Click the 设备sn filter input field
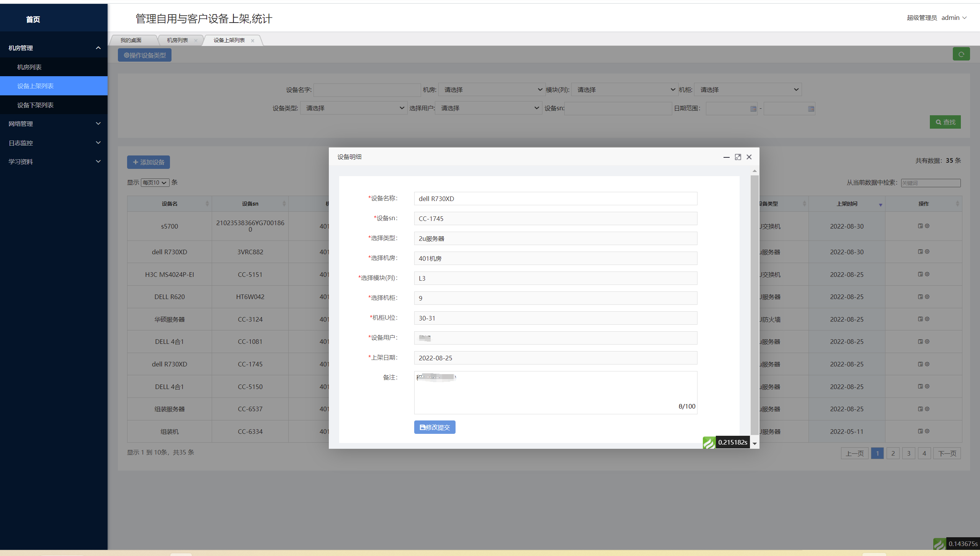Screen dimensions: 980x556 click(x=618, y=108)
